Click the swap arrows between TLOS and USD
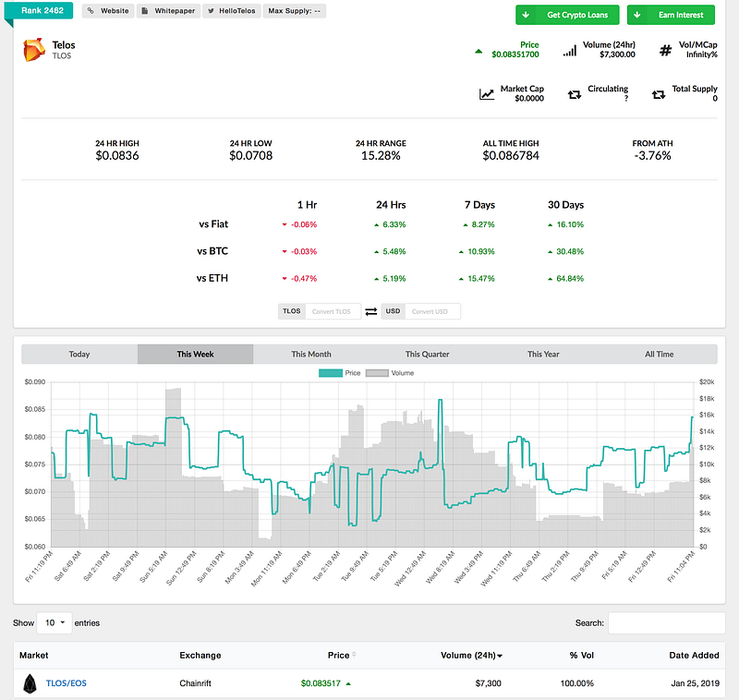Screen dimensions: 739x700 click(x=371, y=311)
